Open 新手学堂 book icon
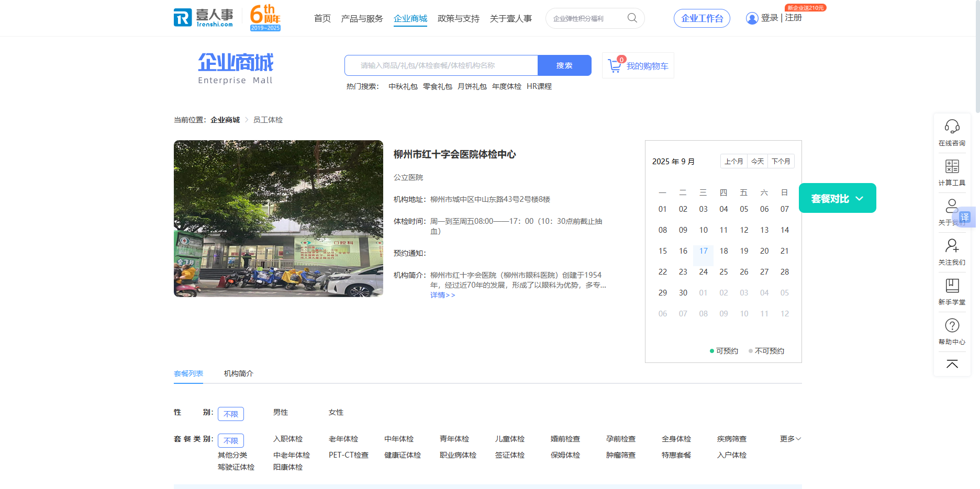Viewport: 980px width, 489px height. pos(952,285)
